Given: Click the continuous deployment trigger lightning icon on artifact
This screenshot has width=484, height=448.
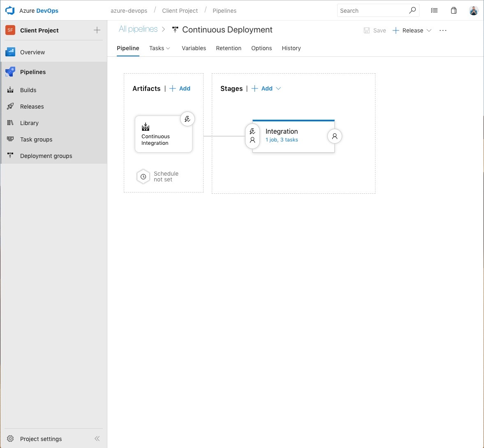Looking at the screenshot, I should (x=188, y=119).
